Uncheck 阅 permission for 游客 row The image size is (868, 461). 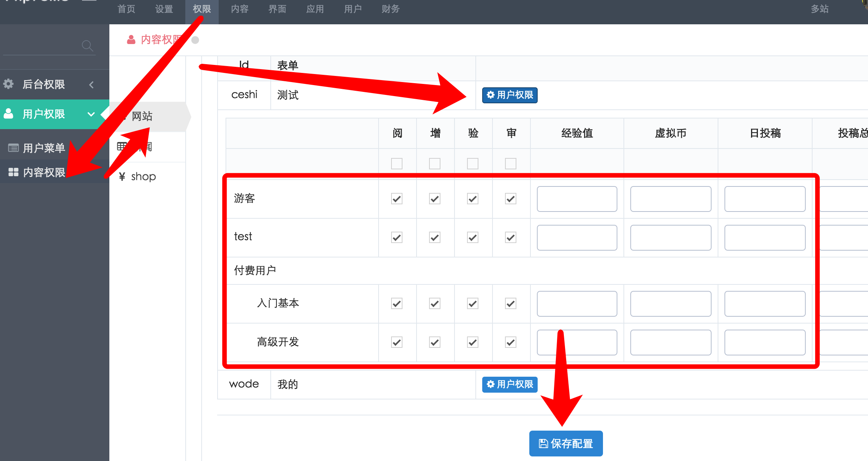[x=396, y=199]
